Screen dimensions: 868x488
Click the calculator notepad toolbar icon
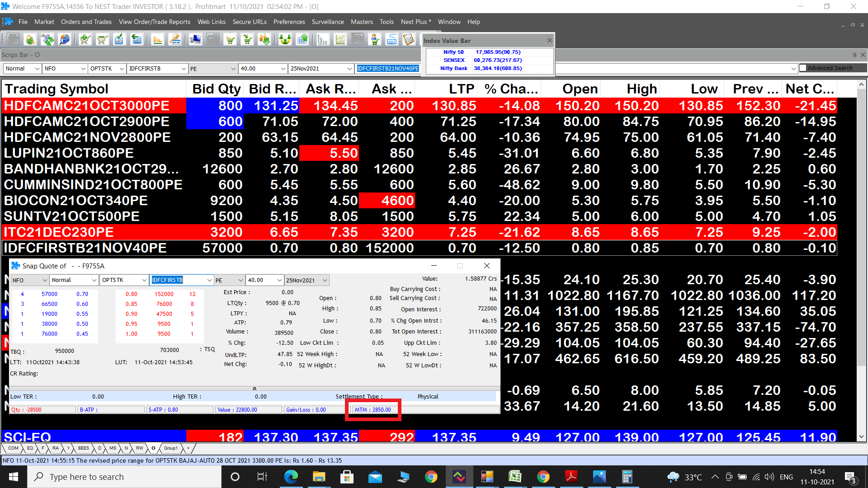tap(409, 40)
